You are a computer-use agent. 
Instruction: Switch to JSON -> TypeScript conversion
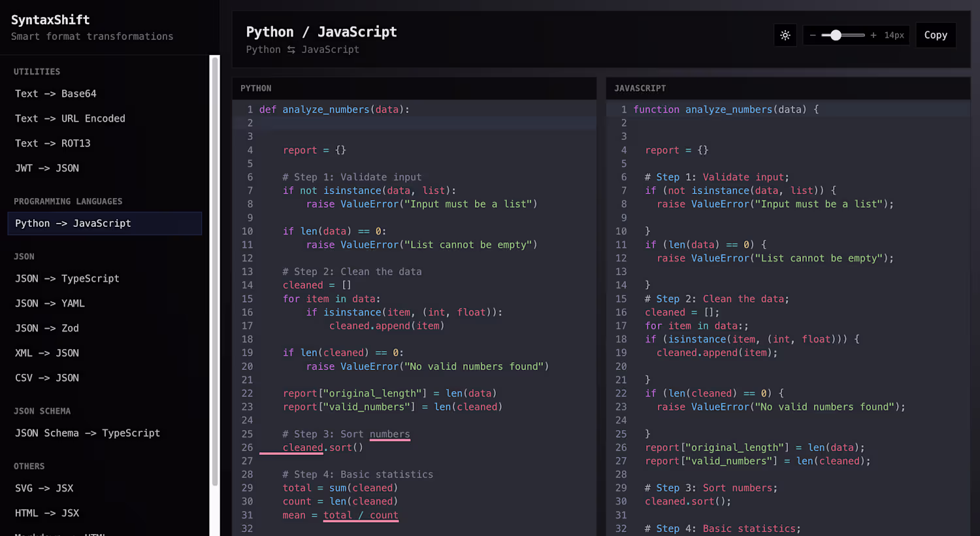coord(67,278)
